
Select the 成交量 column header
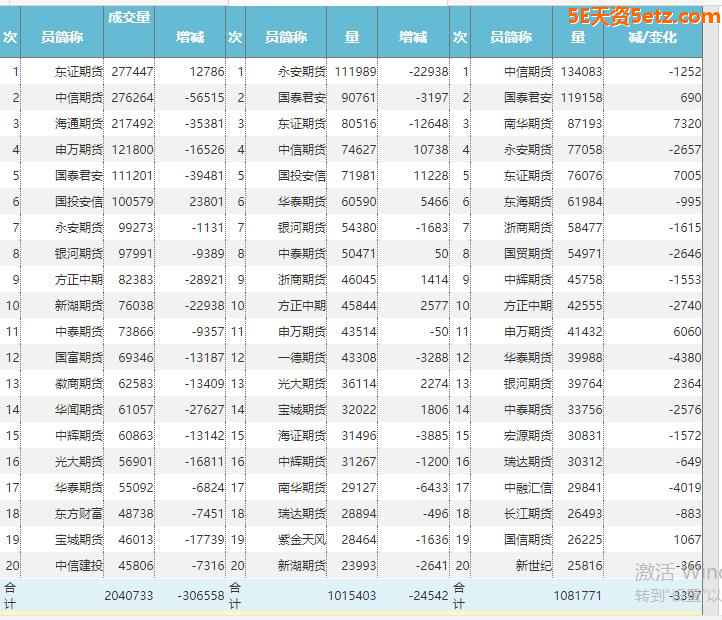coord(129,18)
